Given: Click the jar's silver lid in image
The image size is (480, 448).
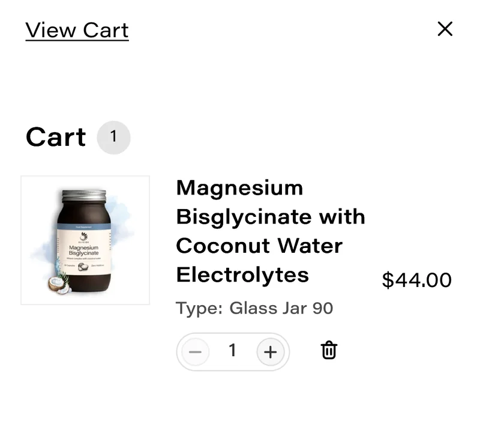Looking at the screenshot, I should (x=84, y=196).
